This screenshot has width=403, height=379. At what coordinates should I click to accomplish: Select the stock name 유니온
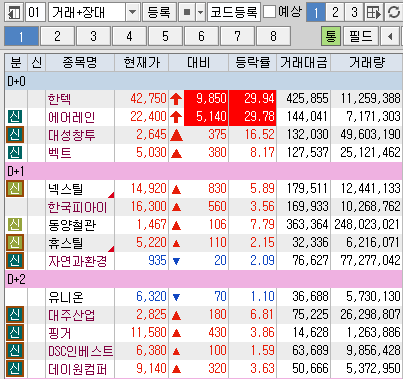tap(66, 297)
